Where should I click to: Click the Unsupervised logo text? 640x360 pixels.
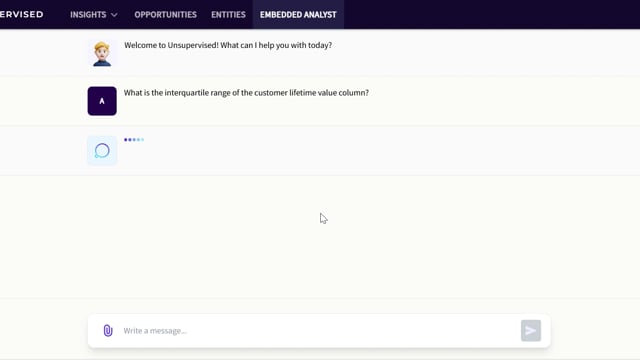pyautogui.click(x=22, y=14)
